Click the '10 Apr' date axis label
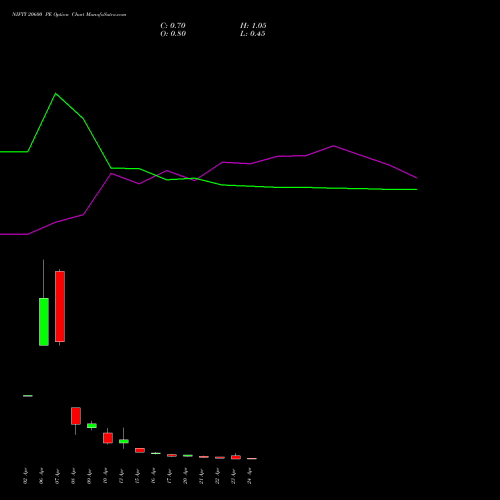This screenshot has height=500, width=500. coord(105,476)
